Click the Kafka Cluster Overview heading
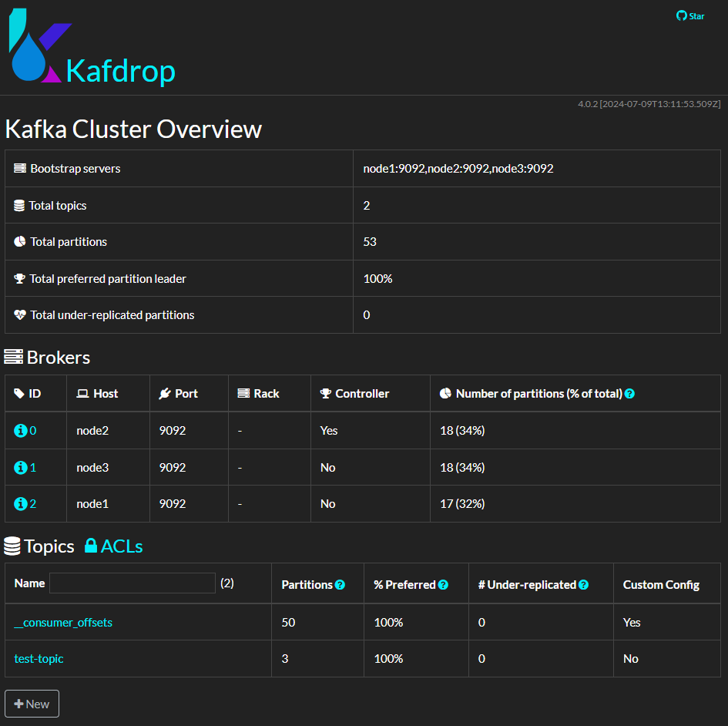Image resolution: width=728 pixels, height=726 pixels. coord(133,129)
